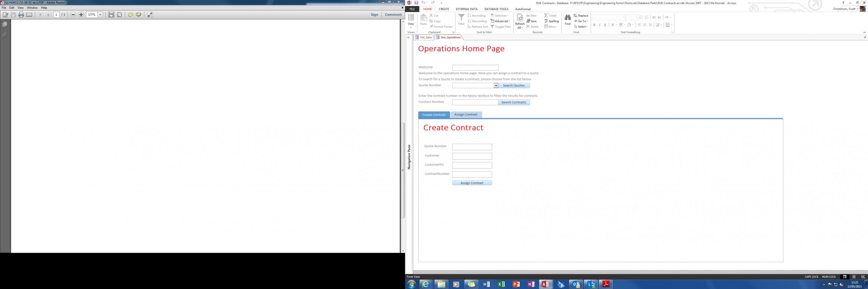Open the page thumbnails panel in Adobe Reader
The image size is (868, 289).
5,24
